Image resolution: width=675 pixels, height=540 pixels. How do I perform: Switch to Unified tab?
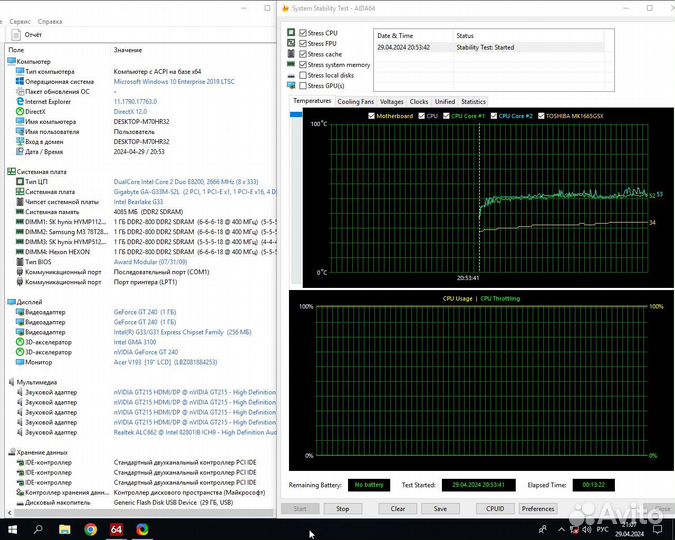[445, 102]
